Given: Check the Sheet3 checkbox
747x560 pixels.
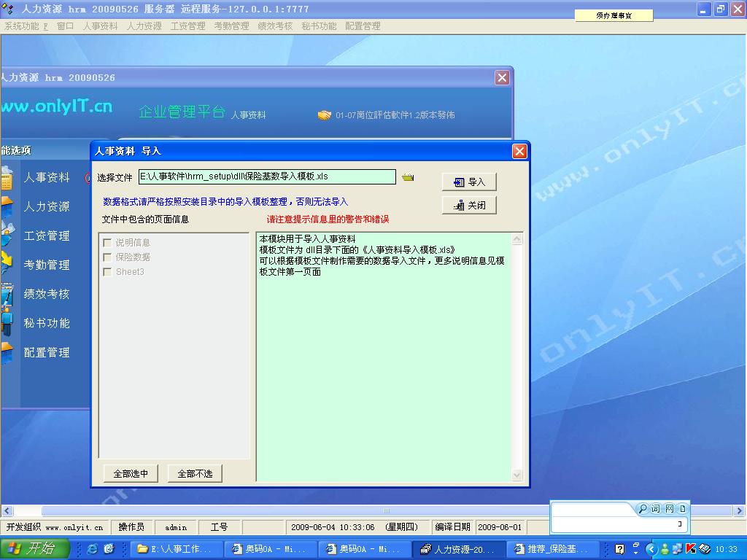Looking at the screenshot, I should tap(107, 271).
